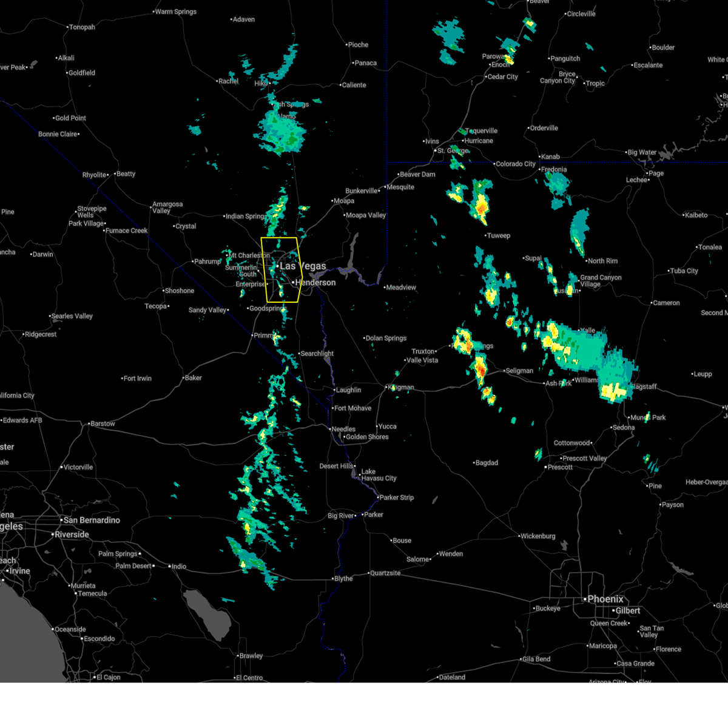Click the Henderson label on the map
The image size is (728, 728).
[x=315, y=283]
